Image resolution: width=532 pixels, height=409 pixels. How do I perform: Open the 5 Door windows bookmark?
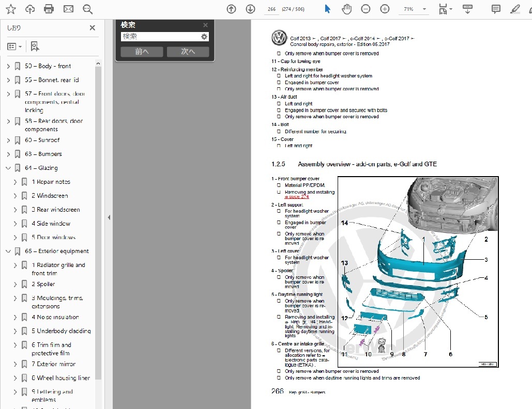pos(54,237)
